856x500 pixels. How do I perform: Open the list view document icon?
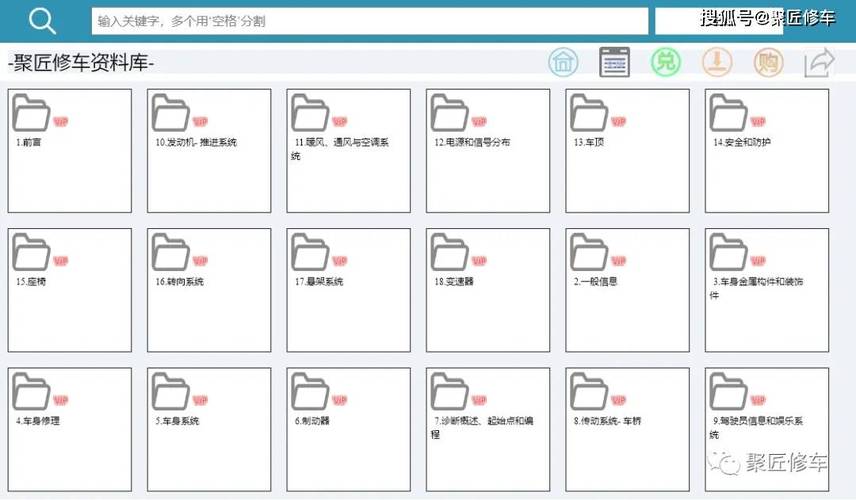pyautogui.click(x=614, y=62)
